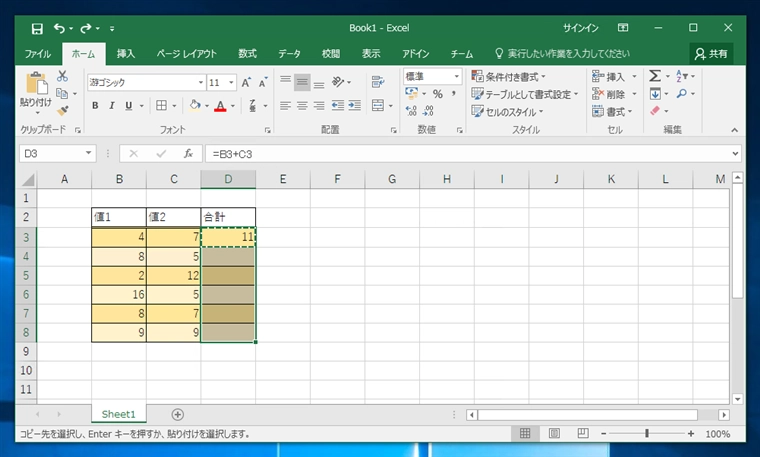The image size is (760, 457).
Task: Apply Comma style number format
Action: 454,94
